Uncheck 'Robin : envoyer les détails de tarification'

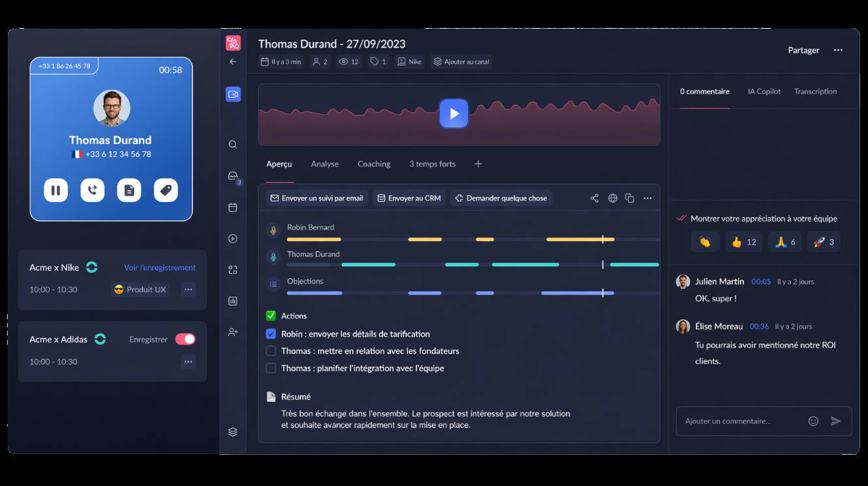(270, 334)
